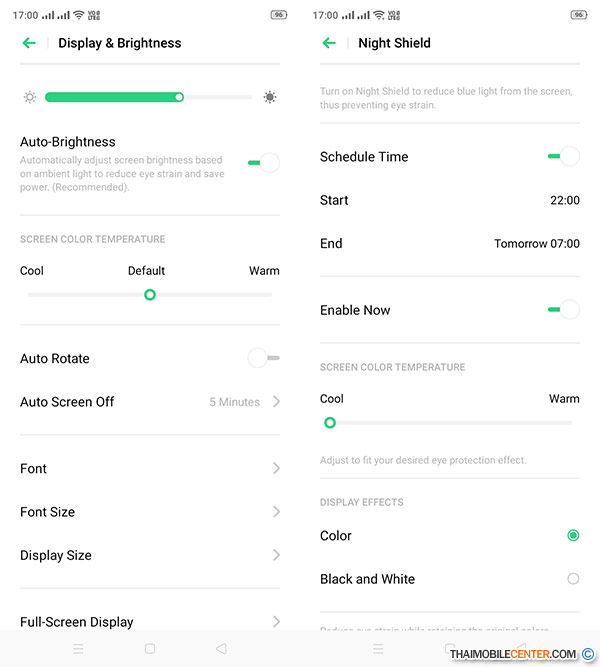600x667 pixels.
Task: Tap back arrow on Night Shield screen
Action: pyautogui.click(x=329, y=43)
